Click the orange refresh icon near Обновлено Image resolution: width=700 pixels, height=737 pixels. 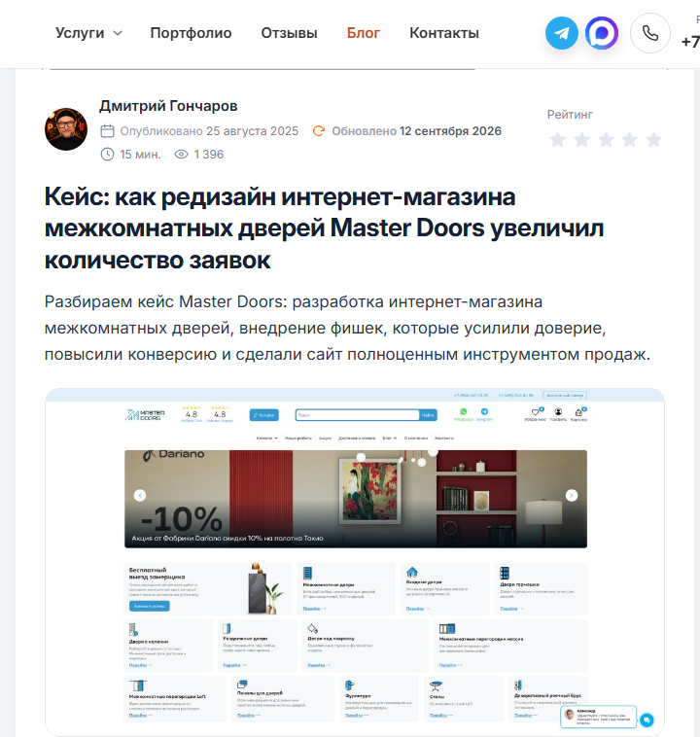coord(319,130)
